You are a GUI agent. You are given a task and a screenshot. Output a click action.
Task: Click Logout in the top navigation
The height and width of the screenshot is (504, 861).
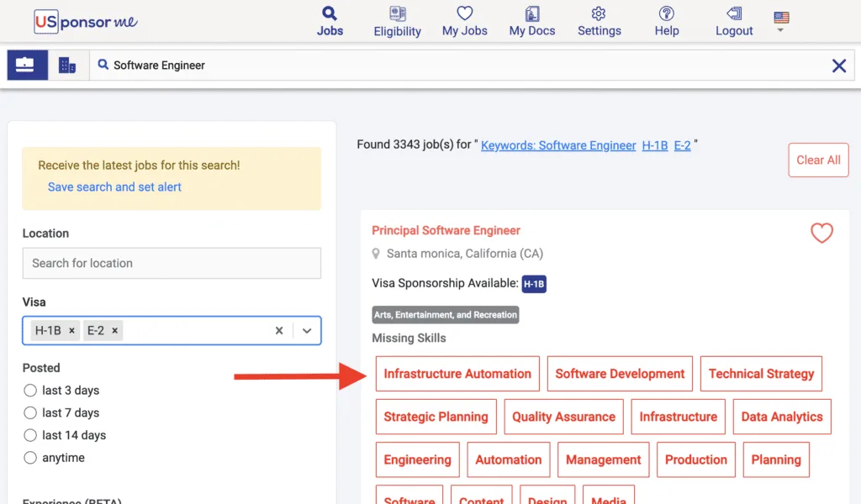pyautogui.click(x=734, y=21)
